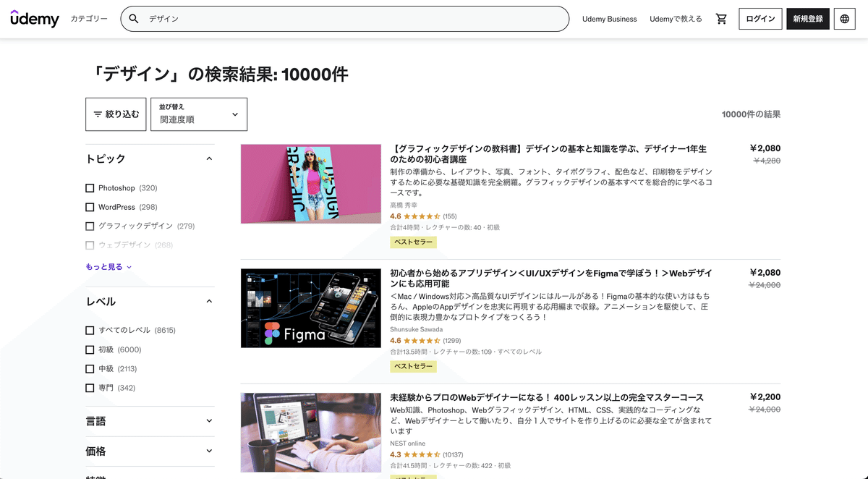Check the グラフィックデザイン topic checkbox
Viewport: 868px width, 479px height.
click(90, 226)
